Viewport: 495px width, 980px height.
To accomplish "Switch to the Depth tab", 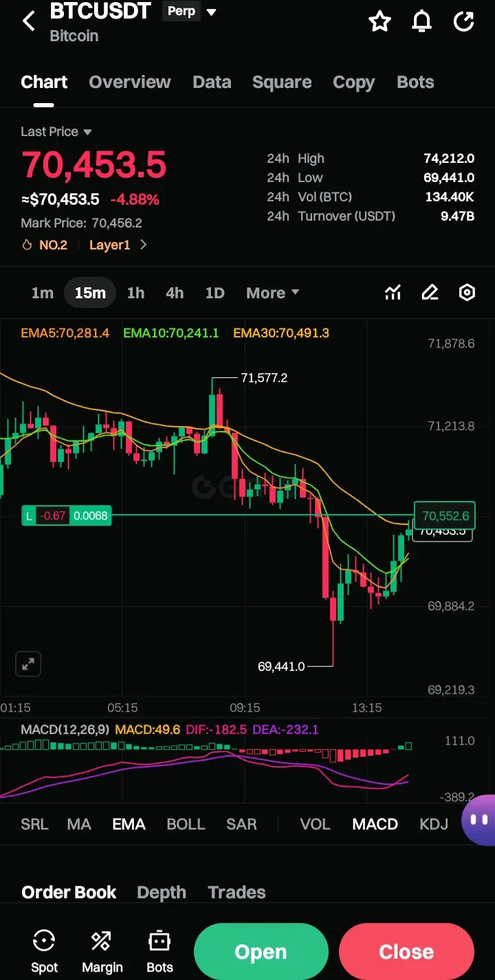I will pyautogui.click(x=162, y=892).
